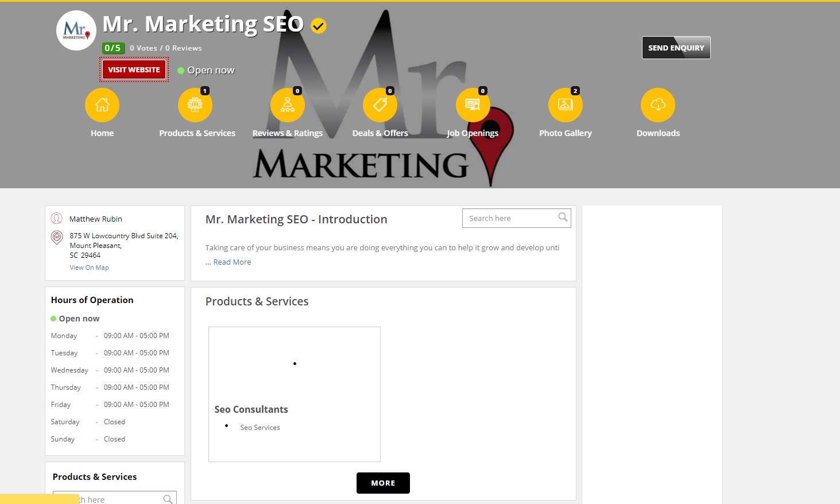Click the Seo Services list item
The width and height of the screenshot is (840, 504).
260,428
